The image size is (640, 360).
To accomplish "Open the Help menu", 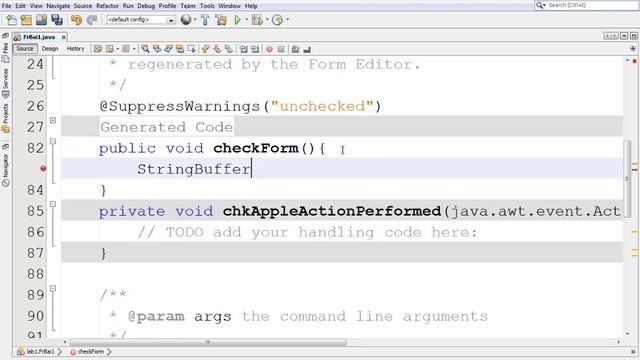I will (x=251, y=6).
